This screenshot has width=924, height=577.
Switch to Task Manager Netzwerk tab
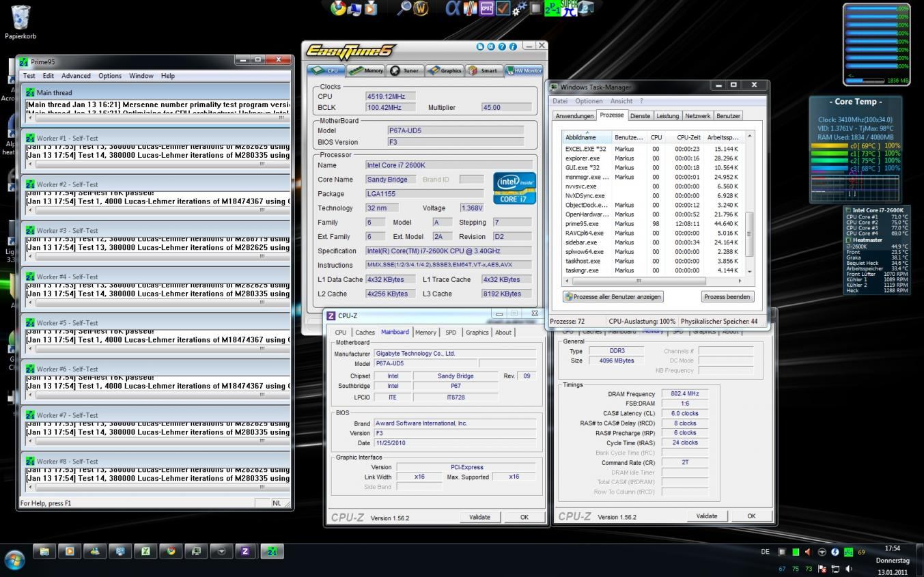coord(697,116)
